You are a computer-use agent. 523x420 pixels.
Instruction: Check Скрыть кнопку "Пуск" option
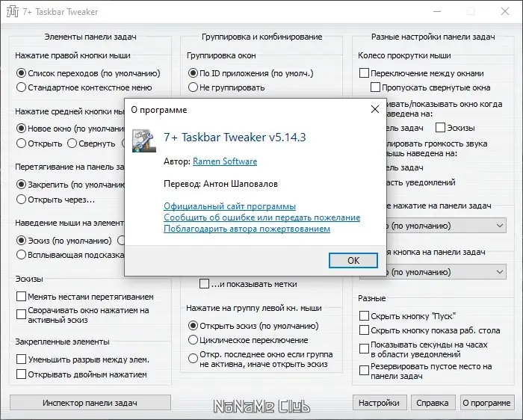pyautogui.click(x=364, y=315)
